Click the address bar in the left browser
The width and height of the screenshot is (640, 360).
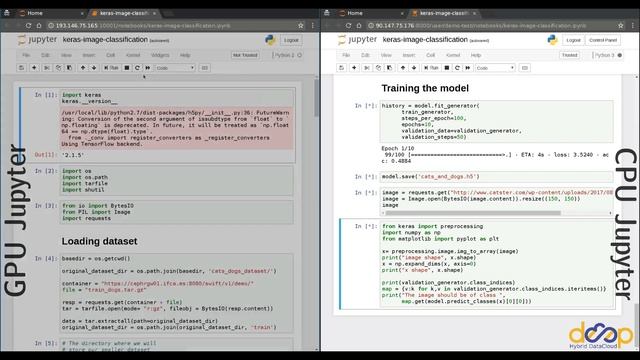point(171,25)
